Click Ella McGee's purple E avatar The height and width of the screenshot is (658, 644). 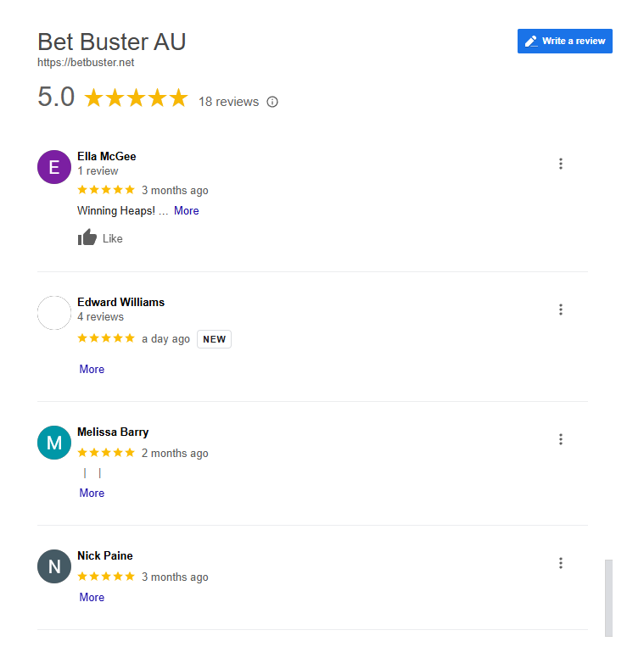click(x=54, y=167)
